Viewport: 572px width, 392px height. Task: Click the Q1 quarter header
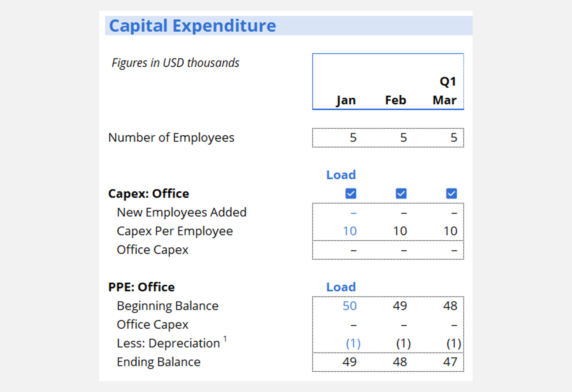tap(448, 81)
